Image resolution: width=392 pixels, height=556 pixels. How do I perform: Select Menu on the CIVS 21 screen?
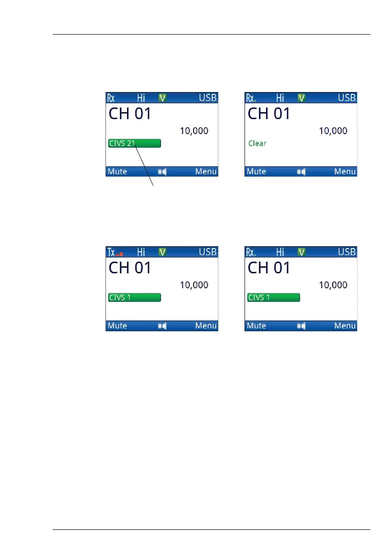tap(206, 171)
